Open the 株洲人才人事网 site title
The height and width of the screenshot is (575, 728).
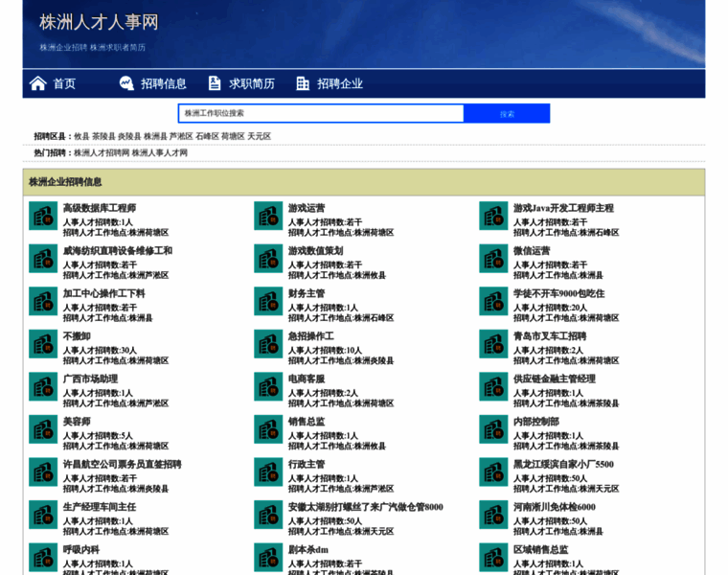pos(99,22)
